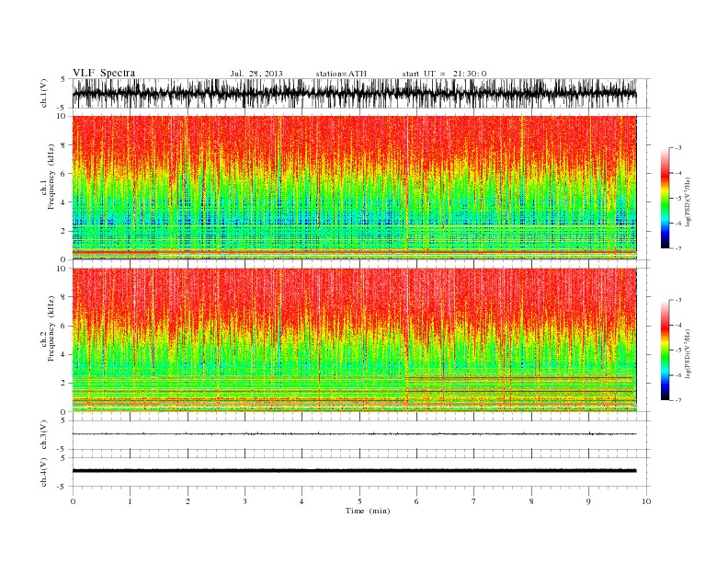The height and width of the screenshot is (563, 728).
Task: Click time axis tick label "4"
Action: [302, 501]
